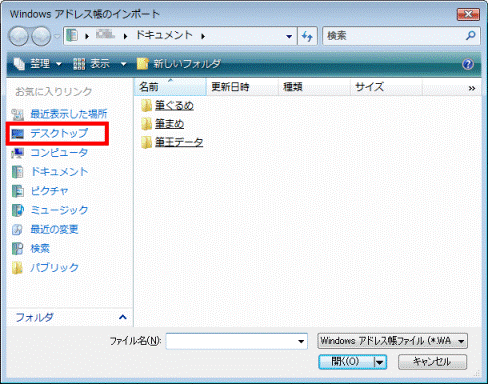Open the 表示 views menu

92,63
